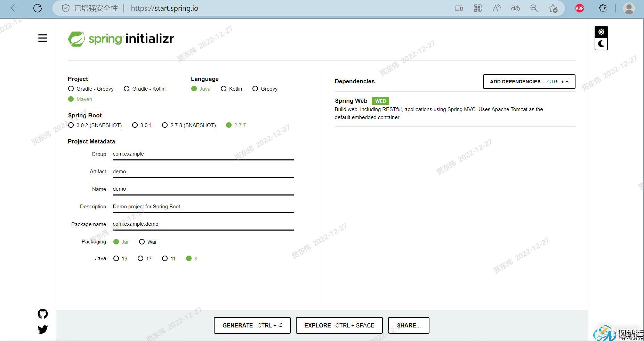Open the browser device/cast icon
This screenshot has width=644, height=341.
pos(459,8)
